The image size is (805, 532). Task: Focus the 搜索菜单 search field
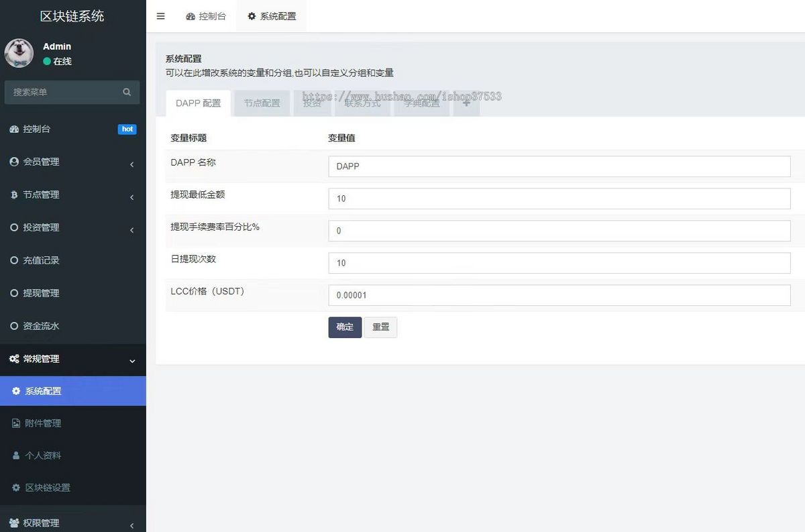[x=64, y=92]
